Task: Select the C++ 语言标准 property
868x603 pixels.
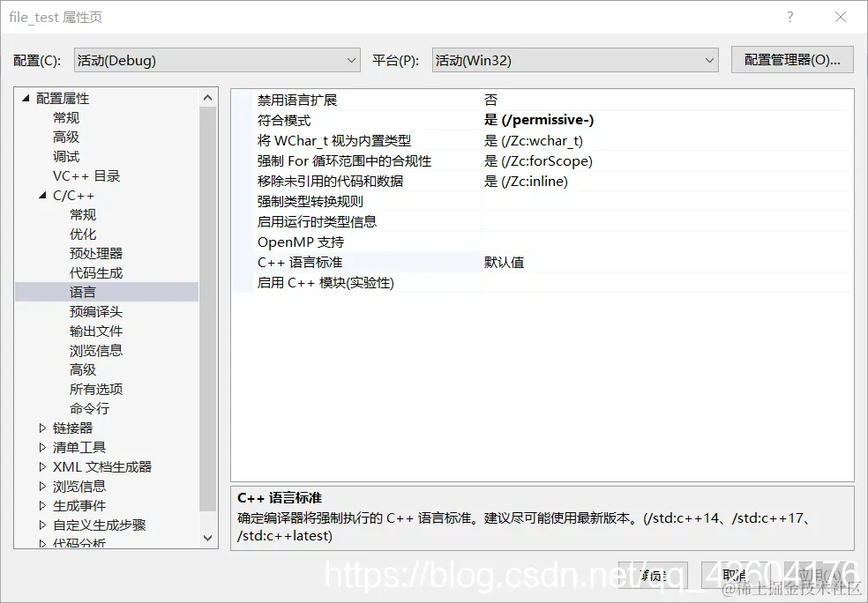Action: click(x=300, y=262)
